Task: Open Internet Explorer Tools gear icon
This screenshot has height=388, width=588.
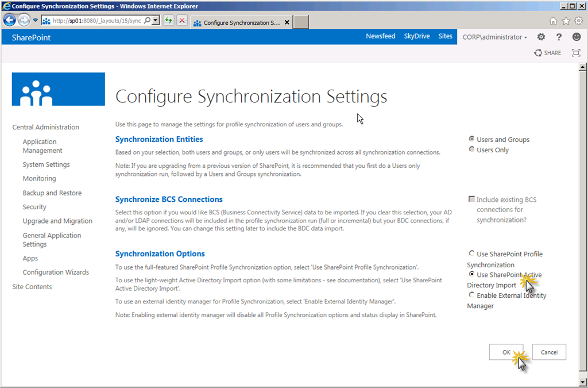Action: (x=579, y=21)
